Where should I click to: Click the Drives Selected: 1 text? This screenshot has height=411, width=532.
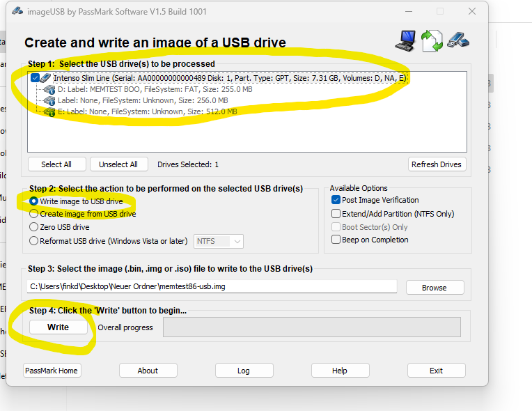(188, 164)
